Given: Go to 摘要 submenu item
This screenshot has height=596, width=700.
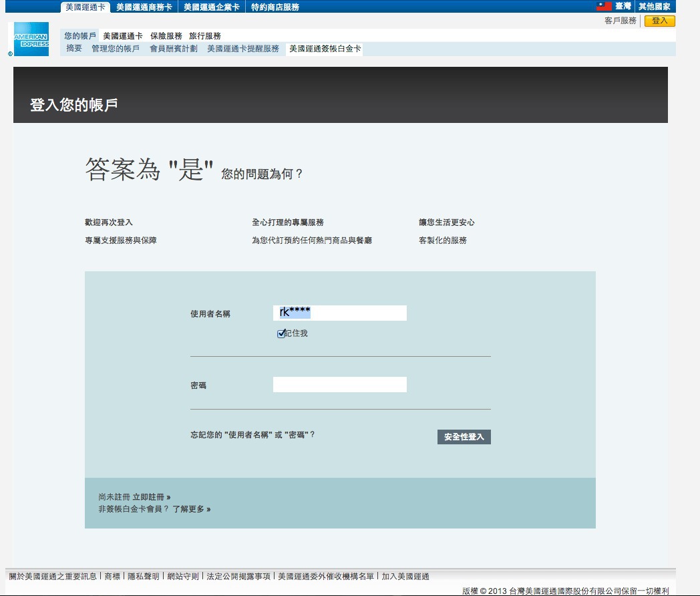Looking at the screenshot, I should [74, 48].
